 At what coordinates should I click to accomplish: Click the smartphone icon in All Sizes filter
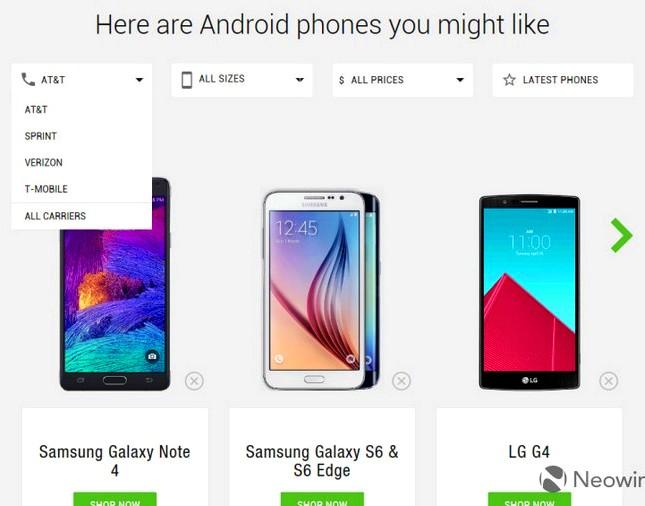(187, 80)
